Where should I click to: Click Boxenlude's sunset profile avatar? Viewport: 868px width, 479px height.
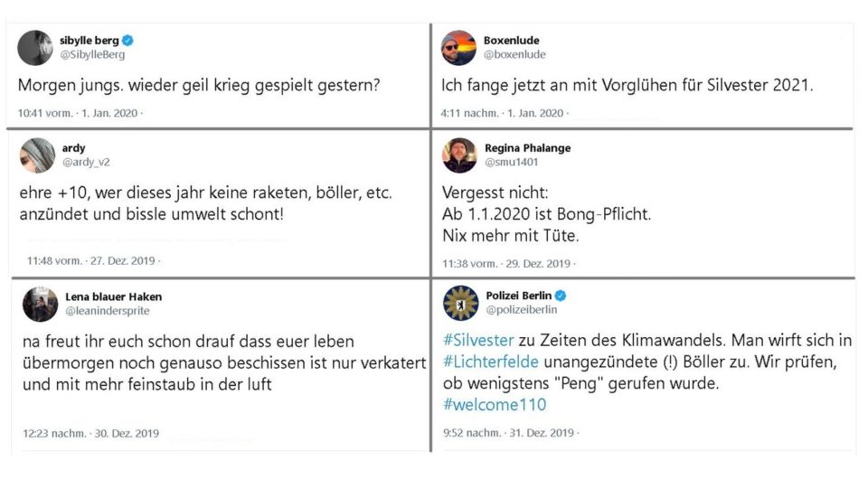pyautogui.click(x=458, y=48)
